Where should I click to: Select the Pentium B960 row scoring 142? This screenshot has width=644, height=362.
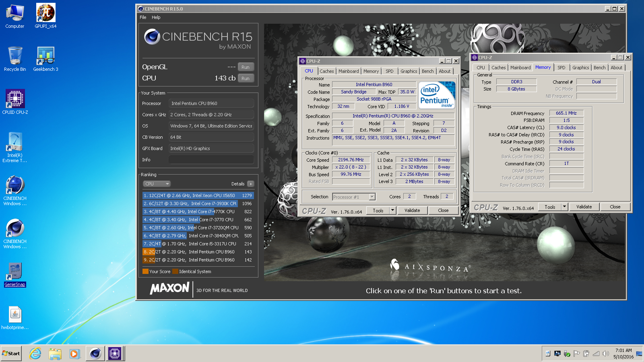(198, 260)
